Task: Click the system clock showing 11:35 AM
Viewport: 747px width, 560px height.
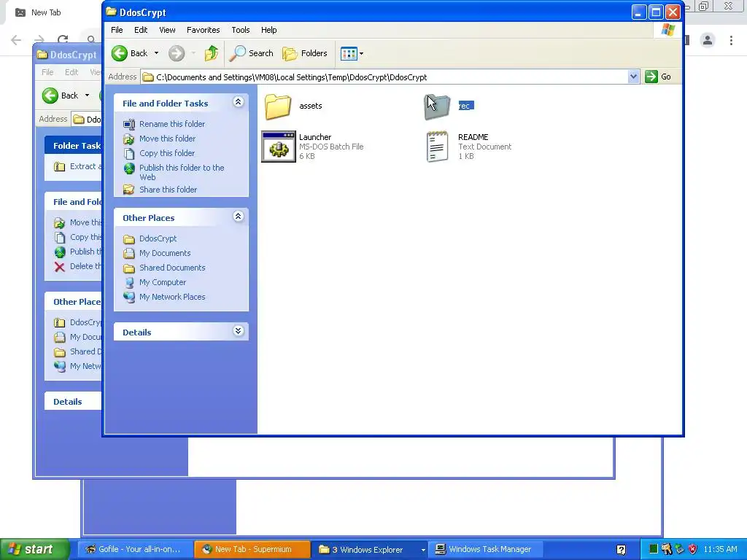Action: 720,550
